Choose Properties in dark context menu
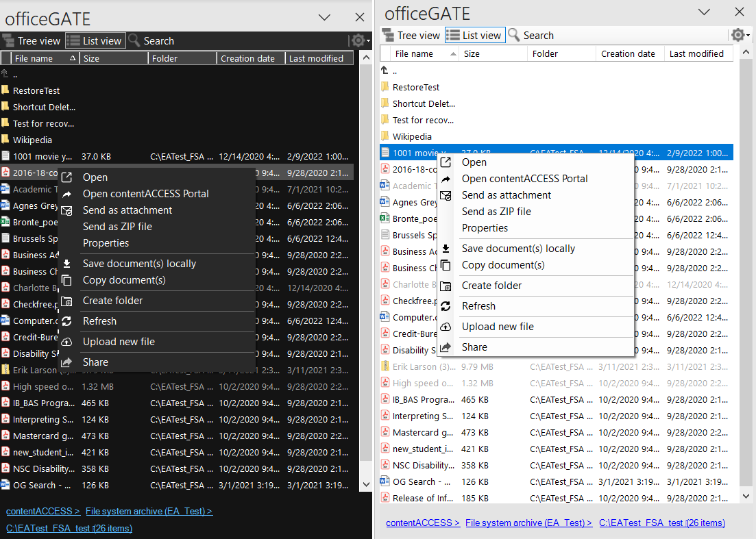 point(106,243)
